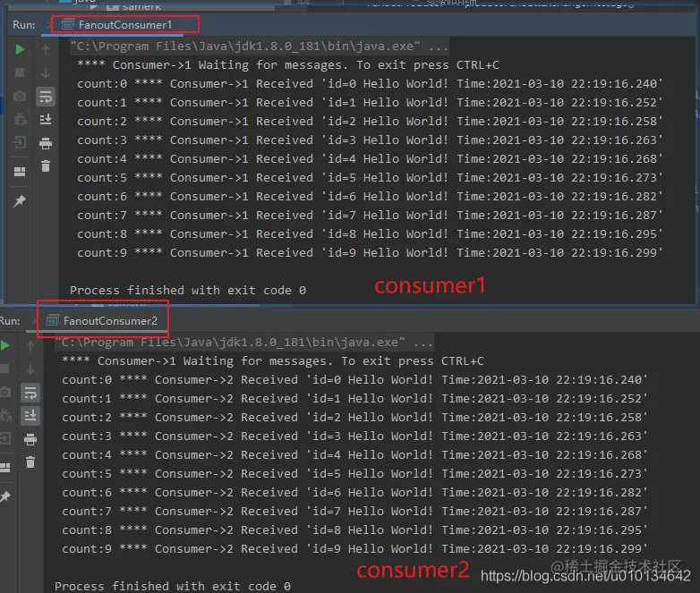
Task: Click count:2 line of Consumer->2 output
Action: pyautogui.click(x=354, y=417)
